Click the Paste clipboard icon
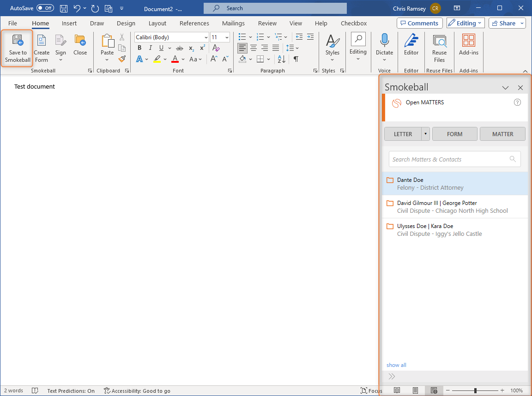The width and height of the screenshot is (532, 396). click(107, 41)
